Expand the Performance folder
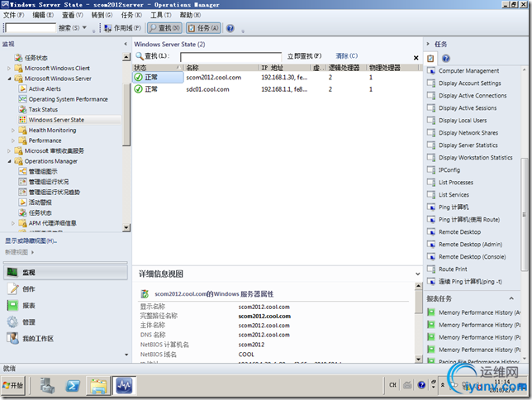This screenshot has width=532, height=400. click(13, 140)
